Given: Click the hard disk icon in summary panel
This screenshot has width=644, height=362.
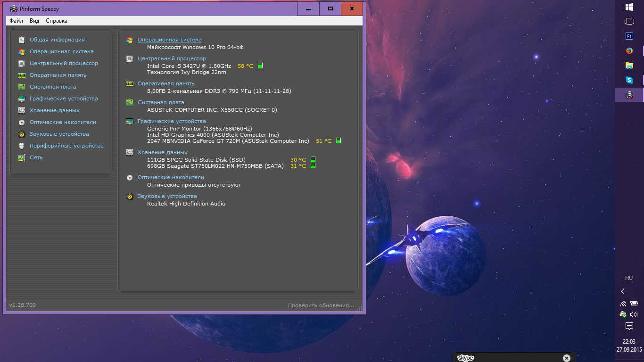Looking at the screenshot, I should point(130,152).
